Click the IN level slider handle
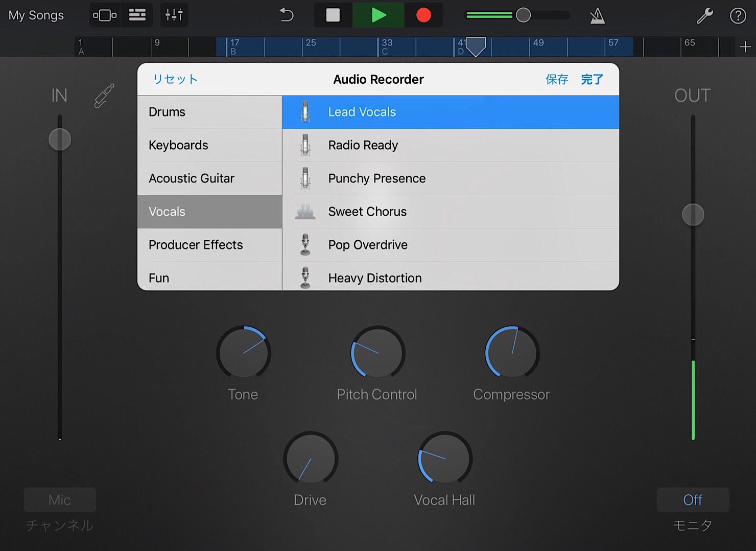 coord(60,140)
